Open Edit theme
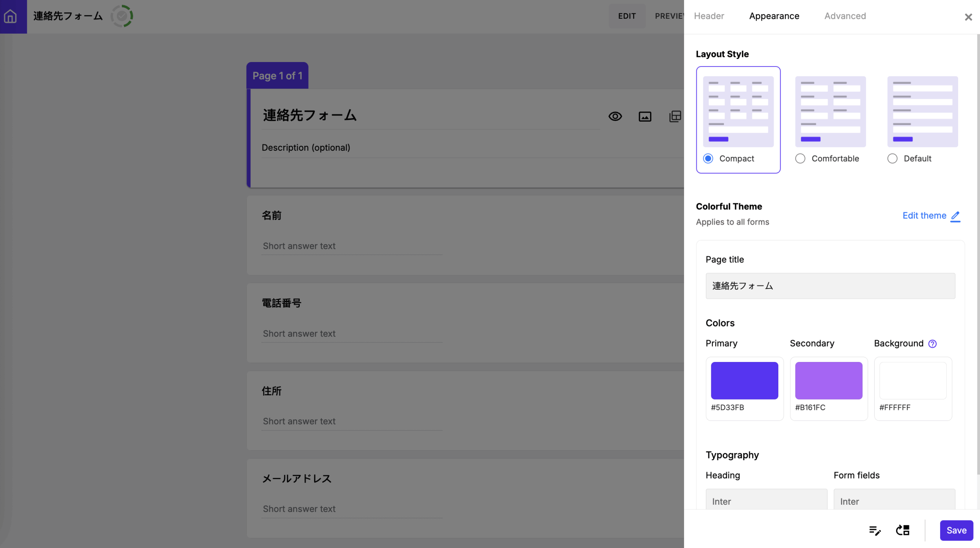The width and height of the screenshot is (980, 548). [931, 215]
